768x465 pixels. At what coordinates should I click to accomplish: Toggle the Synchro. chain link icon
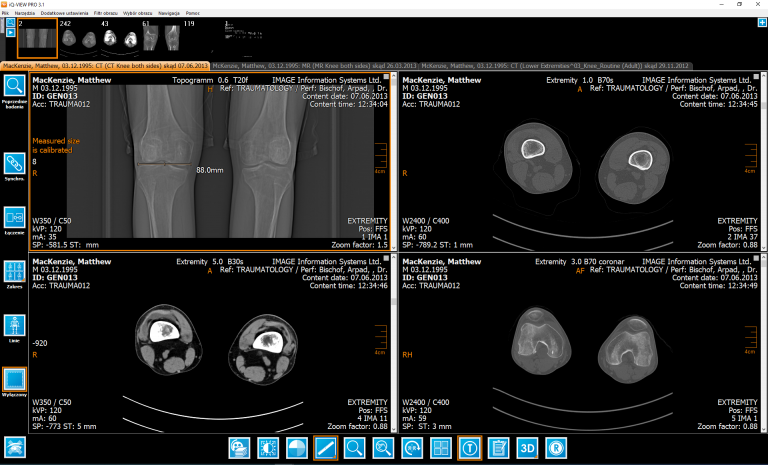(x=15, y=164)
